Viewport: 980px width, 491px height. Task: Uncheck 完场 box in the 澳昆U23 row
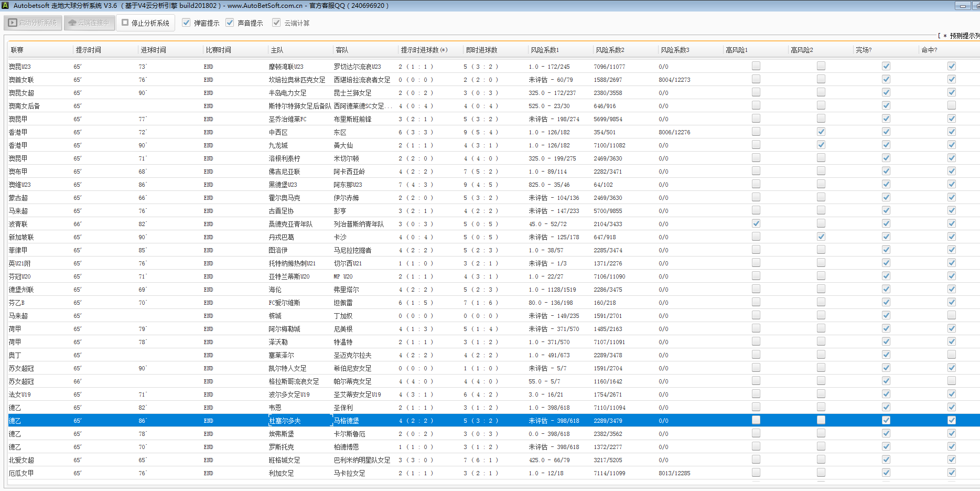point(886,66)
